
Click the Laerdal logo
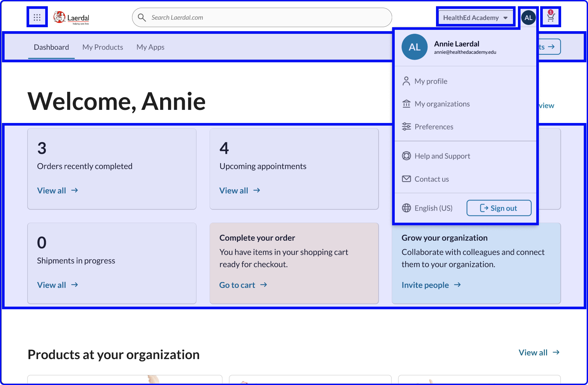point(71,18)
